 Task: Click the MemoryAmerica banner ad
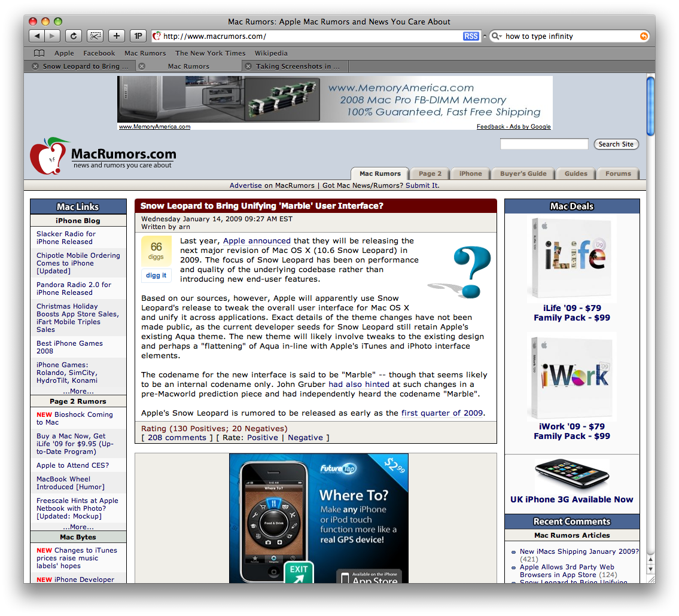(x=335, y=99)
